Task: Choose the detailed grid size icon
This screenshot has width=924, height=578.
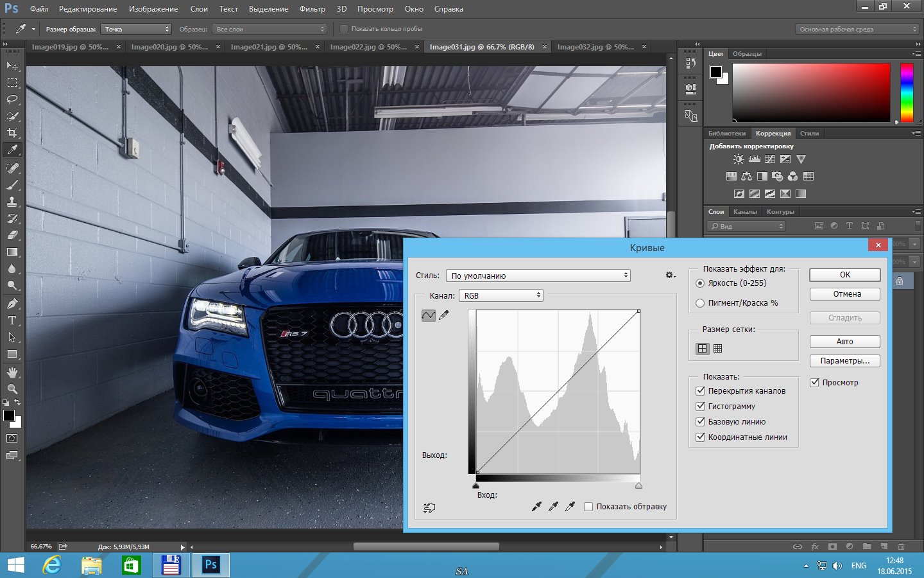Action: pyautogui.click(x=718, y=349)
